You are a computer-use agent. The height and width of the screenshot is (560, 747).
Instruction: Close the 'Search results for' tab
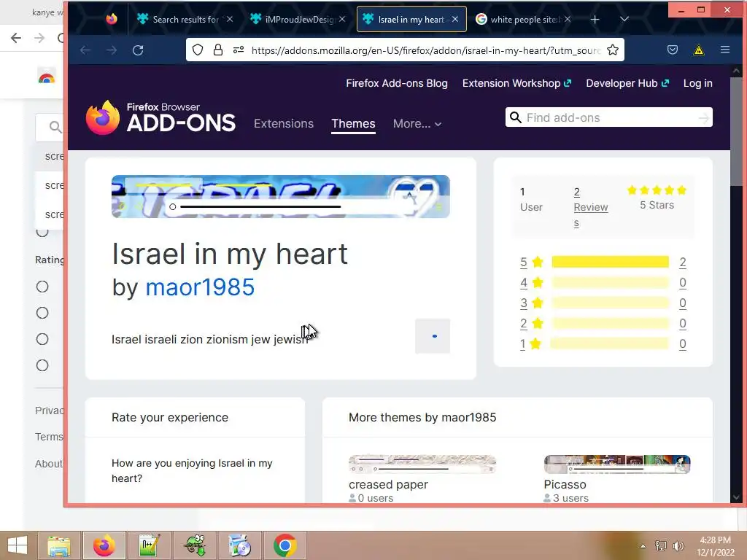[x=230, y=19]
